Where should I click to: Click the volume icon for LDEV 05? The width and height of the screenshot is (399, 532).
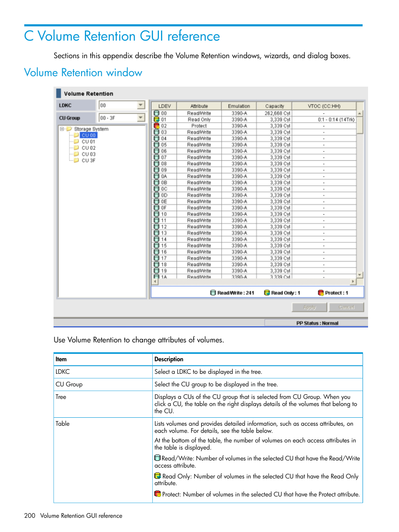point(156,144)
